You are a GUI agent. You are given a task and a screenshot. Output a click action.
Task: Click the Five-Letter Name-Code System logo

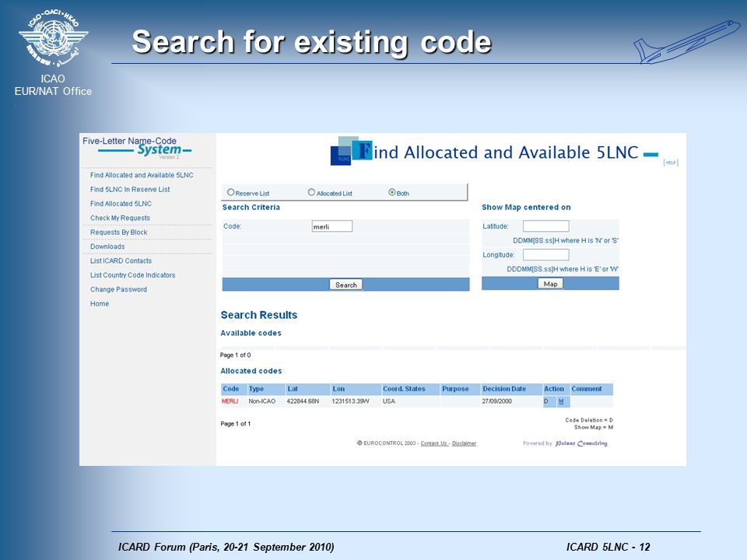pyautogui.click(x=137, y=148)
